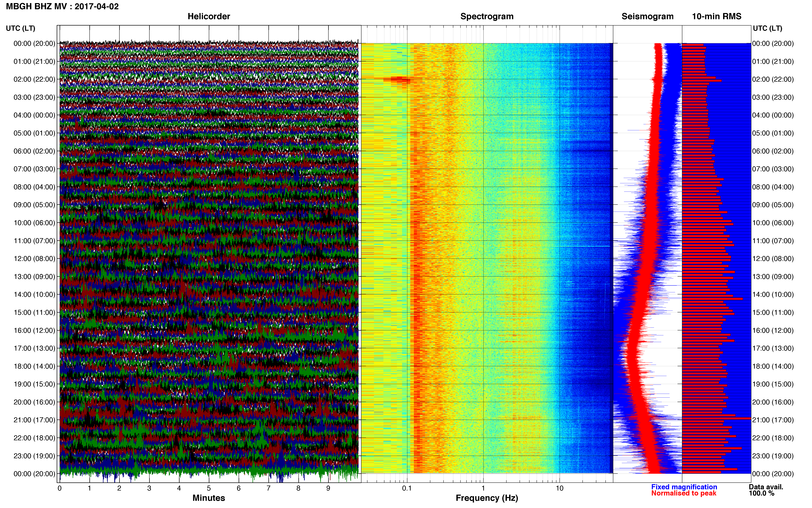Click the '0.1' tick on the Frequency axis
Screen dimensions: 812x508
tap(407, 488)
